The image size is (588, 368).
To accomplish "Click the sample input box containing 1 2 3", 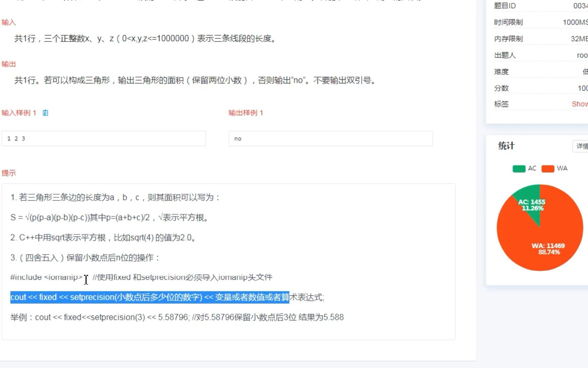I will tap(104, 139).
